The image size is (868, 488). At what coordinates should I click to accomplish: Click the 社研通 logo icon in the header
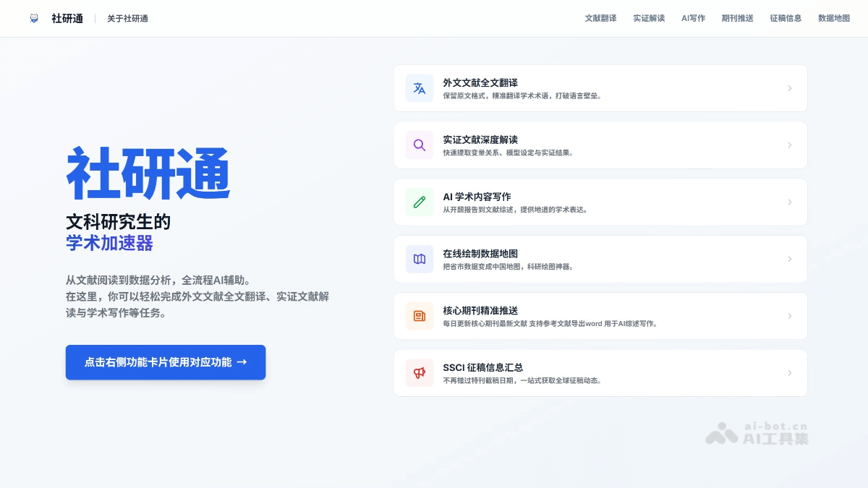click(x=34, y=18)
